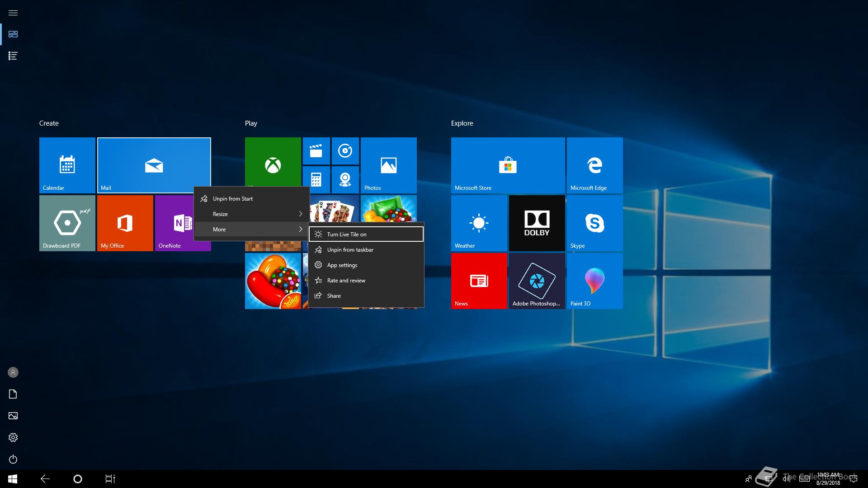Open the clock showing 10:03 AM
This screenshot has height=488, width=868.
(x=828, y=479)
